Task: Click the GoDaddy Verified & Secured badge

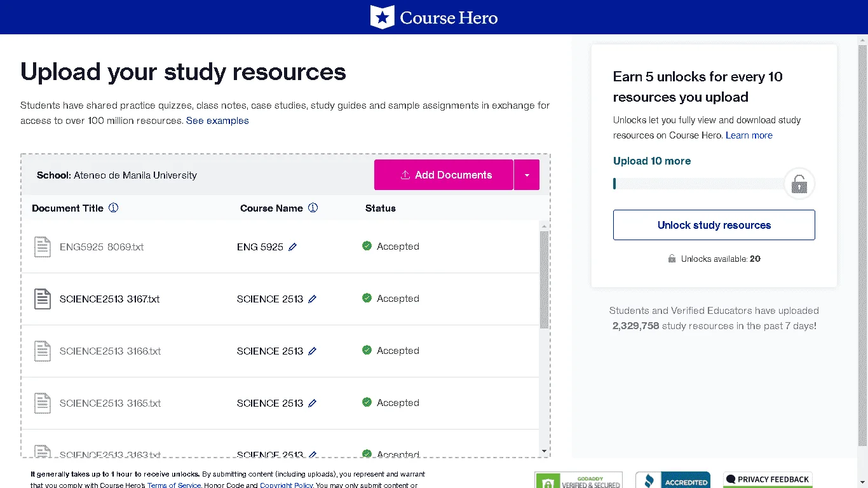Action: point(578,480)
